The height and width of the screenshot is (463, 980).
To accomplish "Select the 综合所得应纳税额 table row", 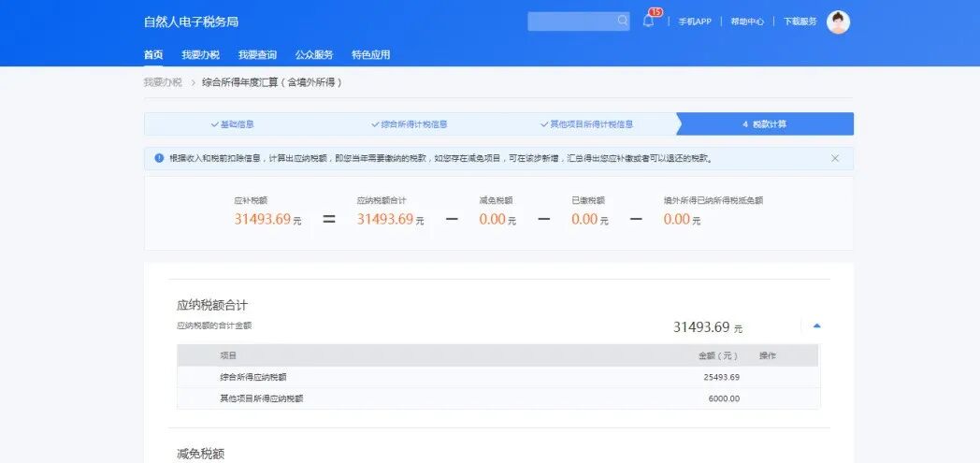I will tap(498, 377).
